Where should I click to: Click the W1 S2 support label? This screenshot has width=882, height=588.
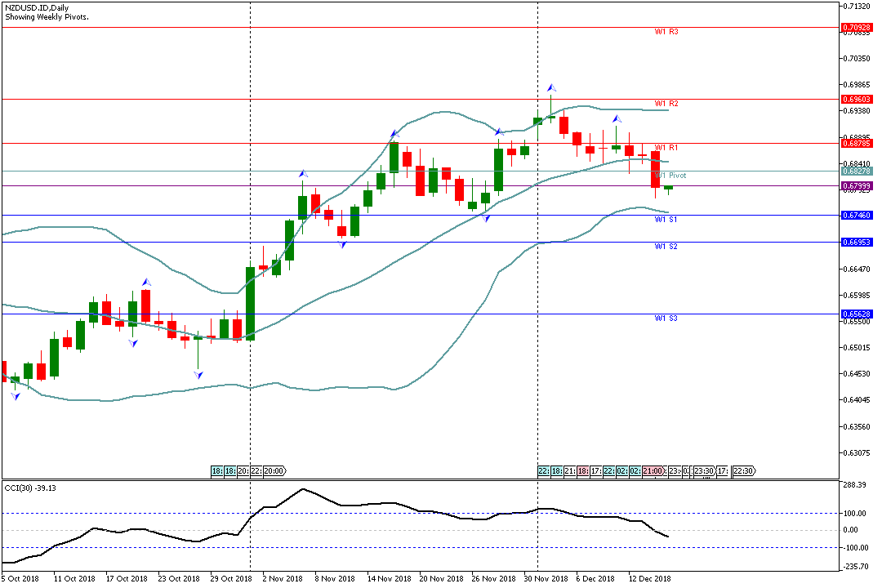666,247
